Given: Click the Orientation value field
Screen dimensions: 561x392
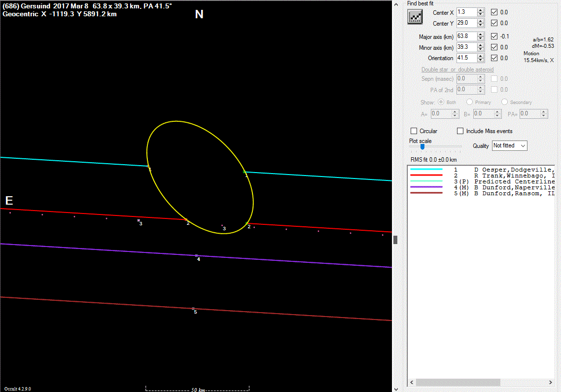Looking at the screenshot, I should [x=467, y=58].
